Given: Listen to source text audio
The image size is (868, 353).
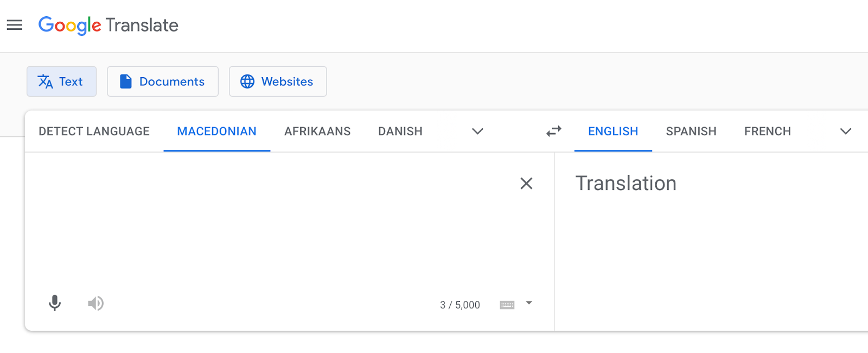Looking at the screenshot, I should 96,303.
